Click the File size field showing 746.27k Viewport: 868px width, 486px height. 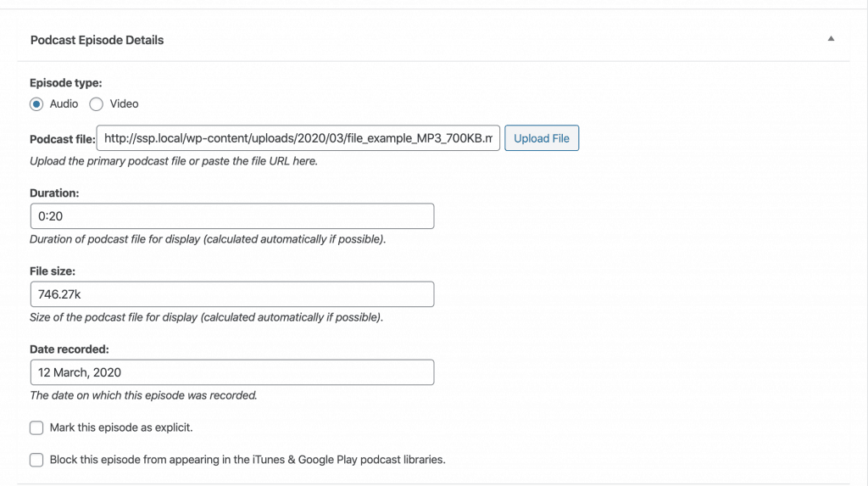232,294
